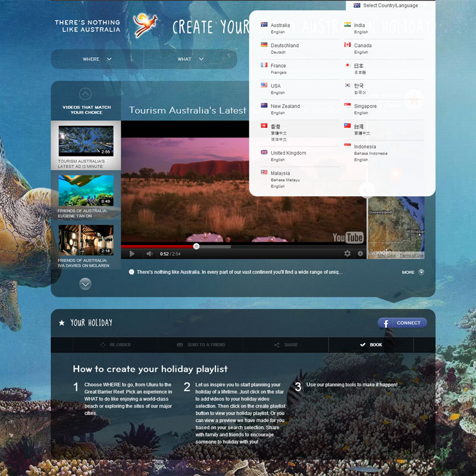Click the Eugene Tan video thumbnail
Image resolution: width=476 pixels, height=476 pixels.
(86, 190)
